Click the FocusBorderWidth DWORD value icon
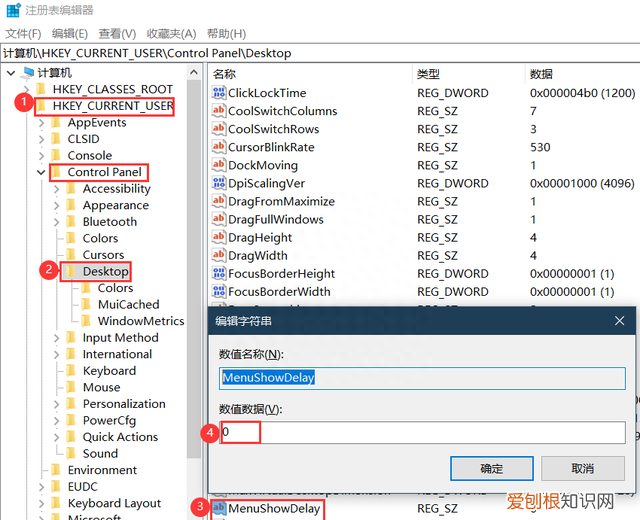 (x=219, y=291)
